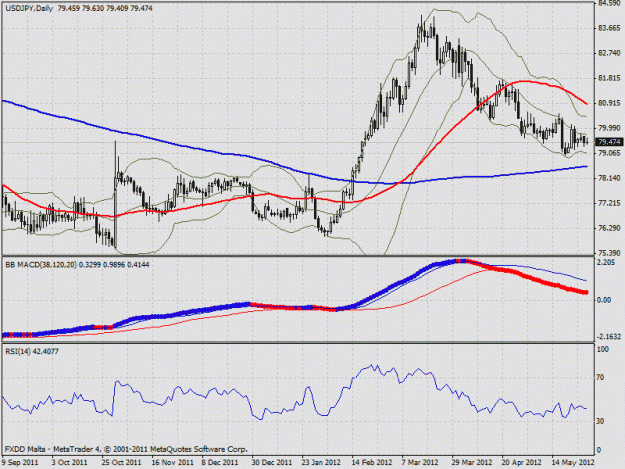Click the current price label 79.474

pos(609,142)
